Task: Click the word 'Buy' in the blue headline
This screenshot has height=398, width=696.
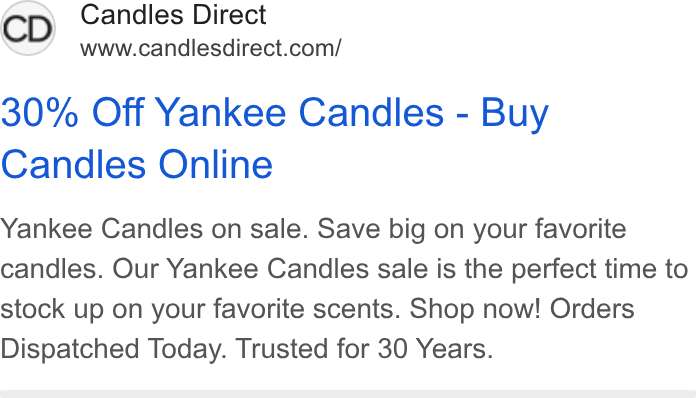Action: coord(515,114)
